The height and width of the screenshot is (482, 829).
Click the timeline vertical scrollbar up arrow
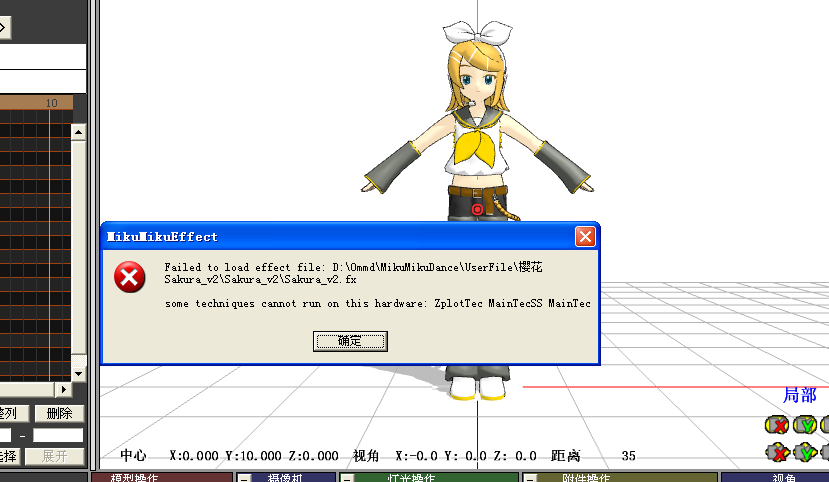(78, 132)
